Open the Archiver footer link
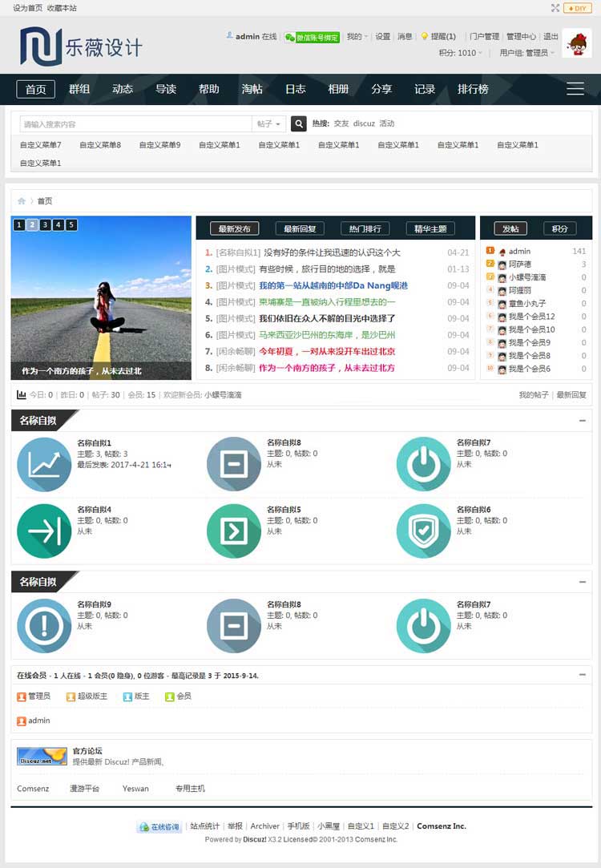Image resolution: width=601 pixels, height=868 pixels. point(264,826)
